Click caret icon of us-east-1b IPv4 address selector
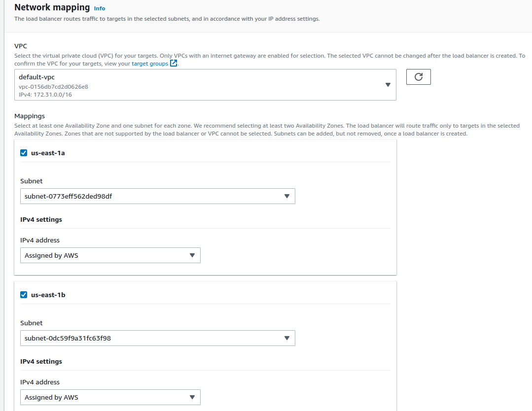Screen dimensions: 532x411 192,397
